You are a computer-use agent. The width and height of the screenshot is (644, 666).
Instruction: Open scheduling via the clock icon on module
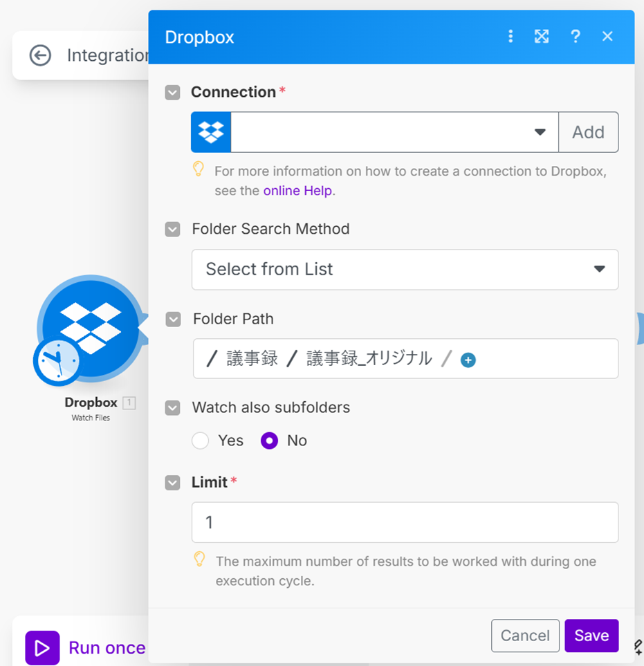coord(57,360)
